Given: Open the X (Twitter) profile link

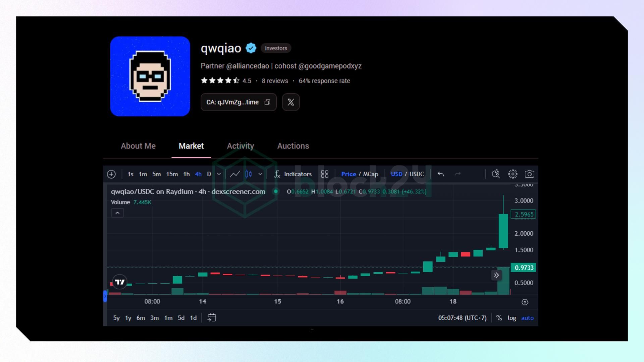Looking at the screenshot, I should coord(291,102).
